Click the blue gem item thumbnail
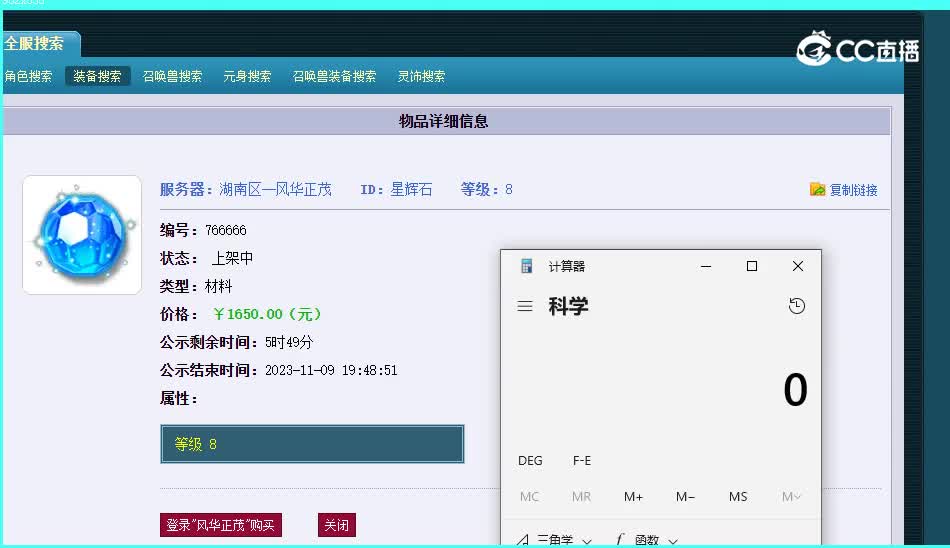 [82, 235]
